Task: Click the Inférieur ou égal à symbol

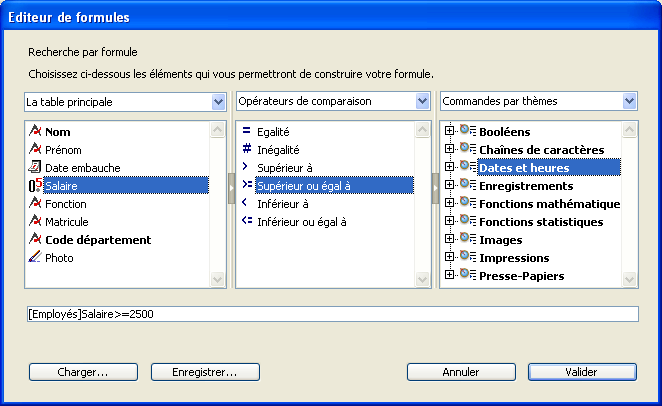Action: [x=246, y=222]
